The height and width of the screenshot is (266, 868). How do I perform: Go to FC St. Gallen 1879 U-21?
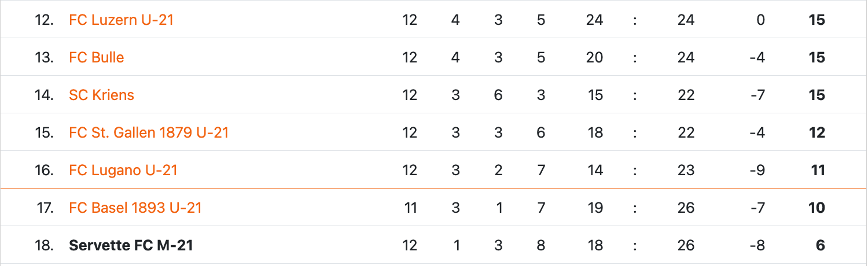pyautogui.click(x=149, y=132)
